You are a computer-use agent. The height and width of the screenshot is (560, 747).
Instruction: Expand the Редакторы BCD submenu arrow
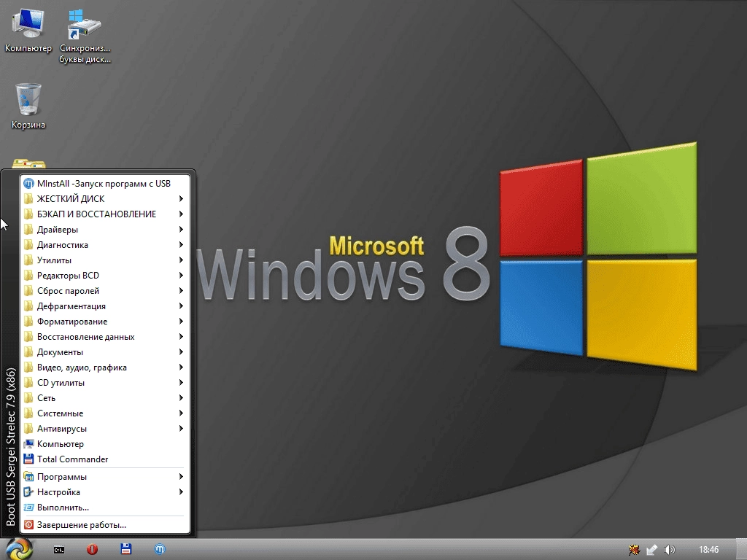(x=181, y=275)
